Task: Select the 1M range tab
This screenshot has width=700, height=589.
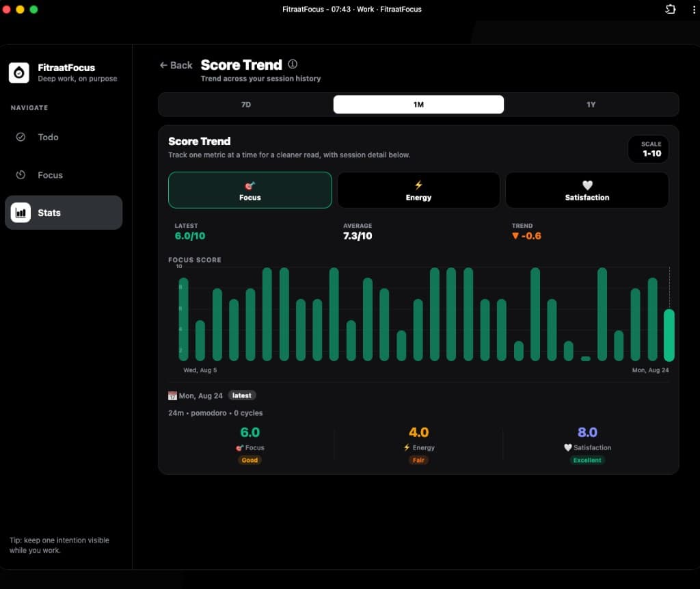Action: pyautogui.click(x=418, y=105)
